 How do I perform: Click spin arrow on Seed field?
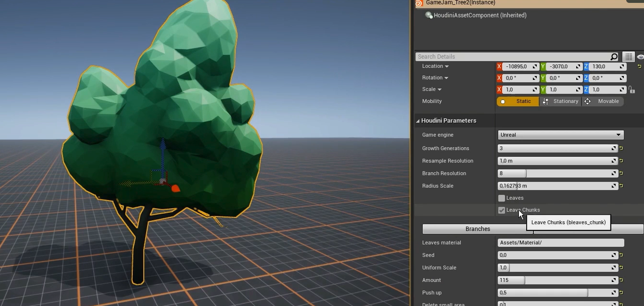pos(614,255)
